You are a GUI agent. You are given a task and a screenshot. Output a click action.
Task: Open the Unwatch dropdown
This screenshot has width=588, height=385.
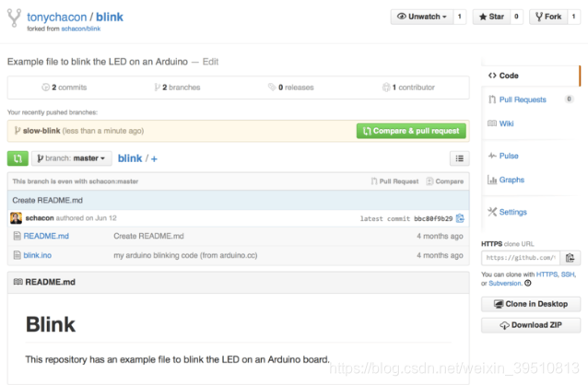coord(422,17)
